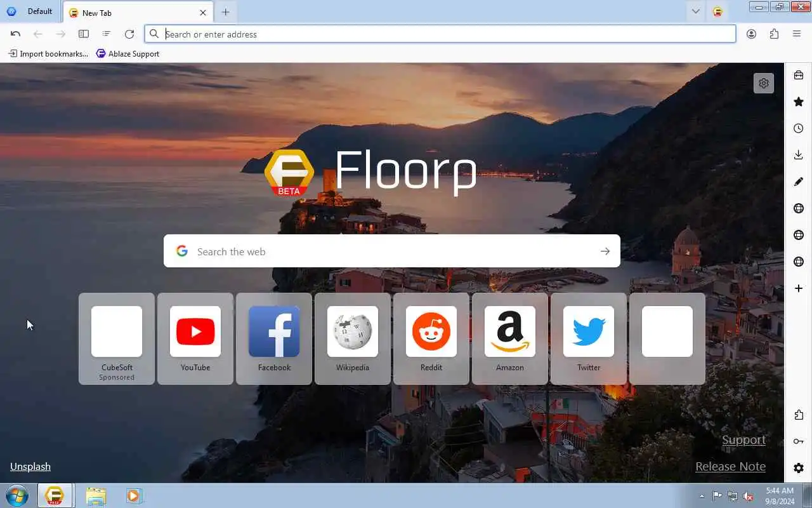Open the CubeSoft sponsored tile
The height and width of the screenshot is (508, 812).
tap(117, 338)
